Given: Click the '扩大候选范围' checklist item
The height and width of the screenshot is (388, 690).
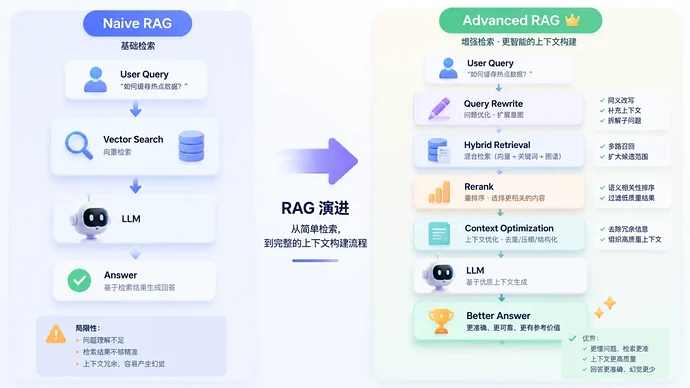Looking at the screenshot, I should 628,157.
